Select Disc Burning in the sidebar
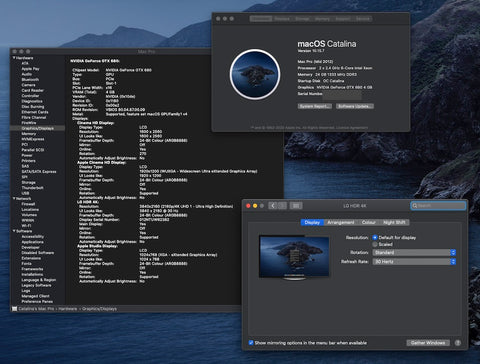The width and height of the screenshot is (480, 364). click(33, 106)
